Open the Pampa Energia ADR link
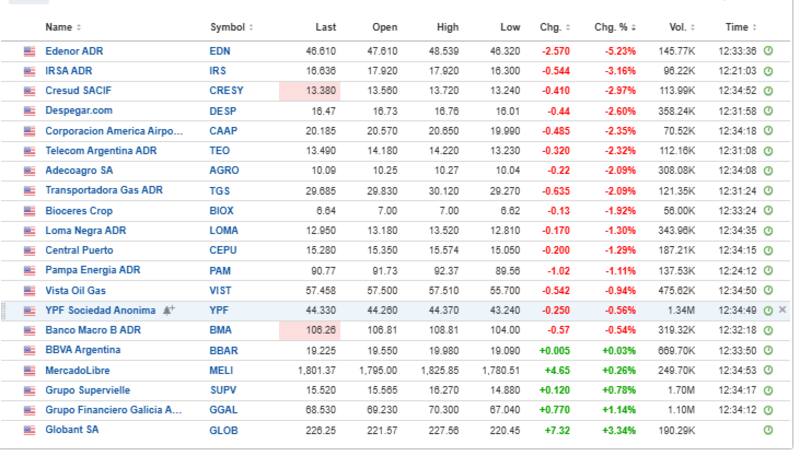The width and height of the screenshot is (800, 456). (93, 271)
